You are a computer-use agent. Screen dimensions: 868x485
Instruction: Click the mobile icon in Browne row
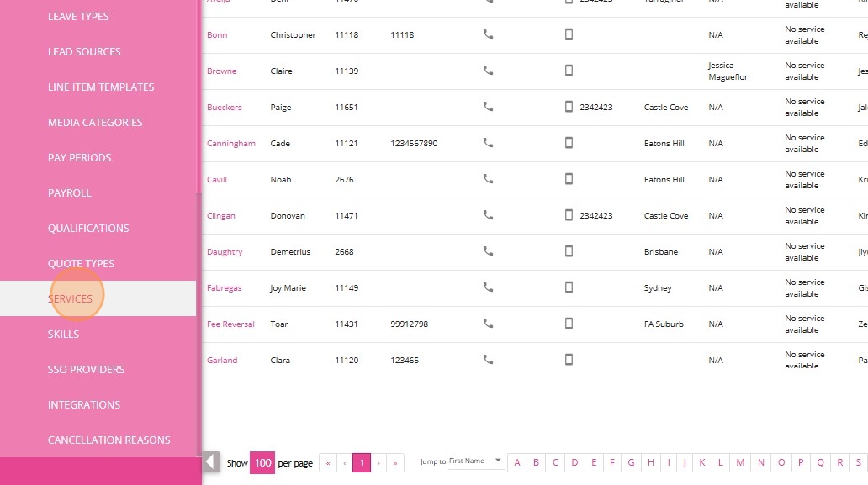(569, 71)
